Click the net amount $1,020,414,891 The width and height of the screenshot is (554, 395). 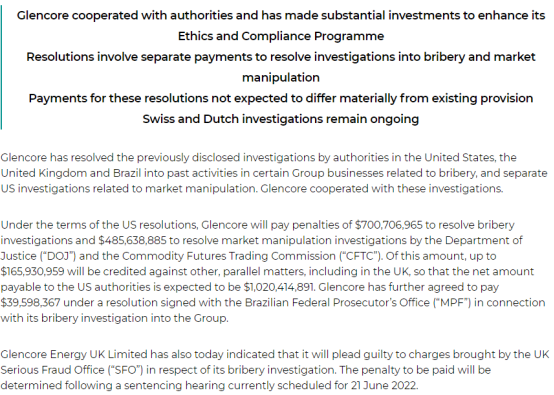(279, 287)
